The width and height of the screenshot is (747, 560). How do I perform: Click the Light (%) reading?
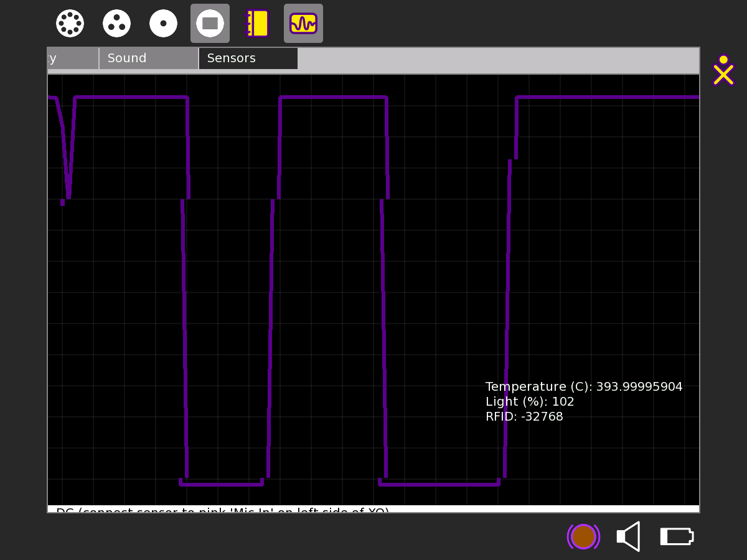coord(529,402)
